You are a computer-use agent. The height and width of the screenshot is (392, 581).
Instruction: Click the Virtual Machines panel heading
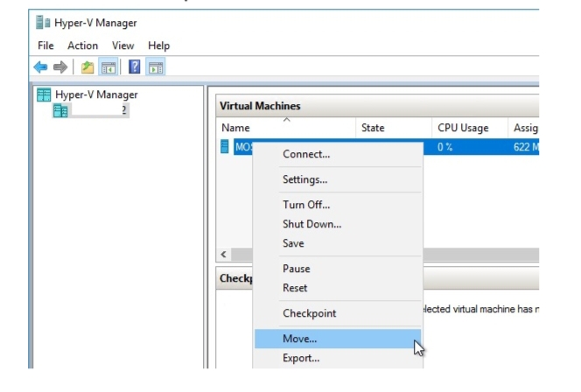[260, 106]
